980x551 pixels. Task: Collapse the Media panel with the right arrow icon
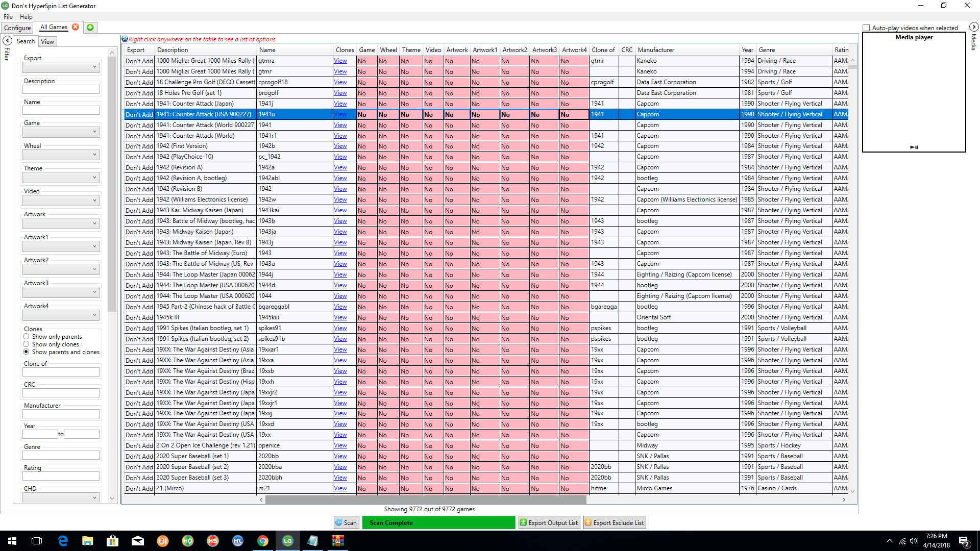973,27
